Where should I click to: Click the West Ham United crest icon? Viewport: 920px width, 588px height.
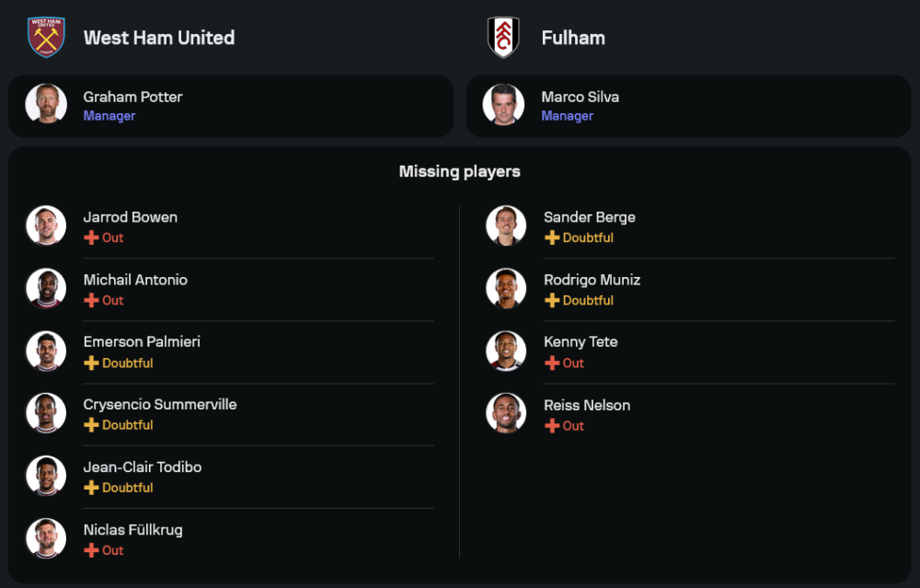[x=46, y=38]
